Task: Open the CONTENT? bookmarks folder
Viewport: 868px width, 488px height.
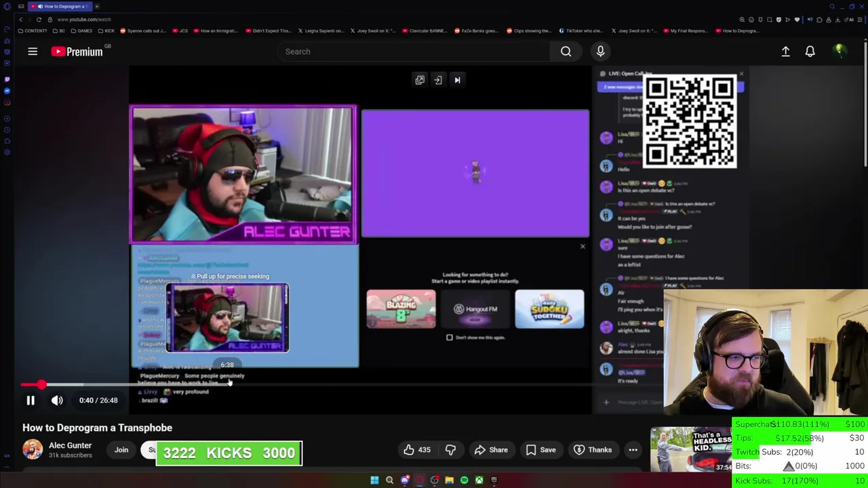Action: coord(33,30)
